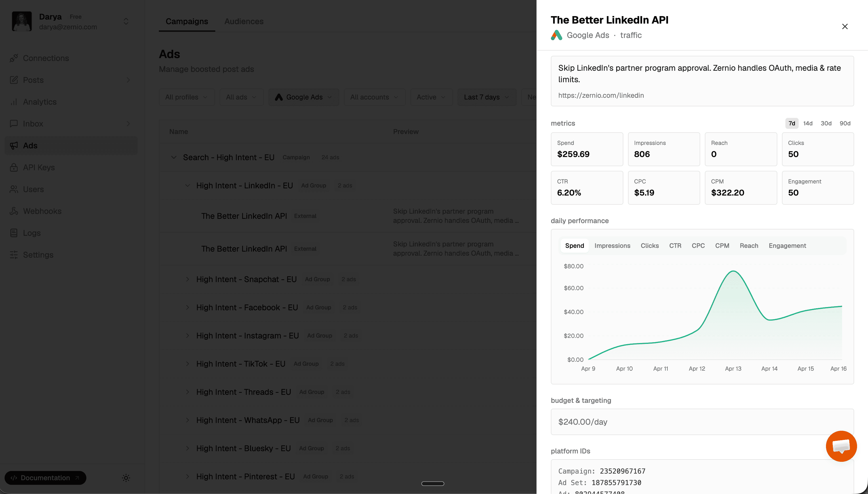Screen dimensions: 868x494
Task: Open Connections from the sidebar
Action: pyautogui.click(x=45, y=58)
